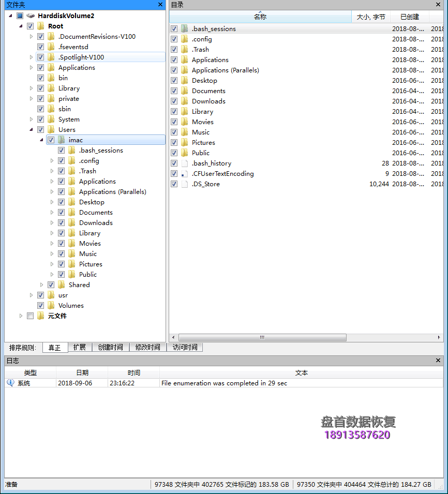Click the .DS_Store file icon
448x494 pixels.
tap(185, 184)
